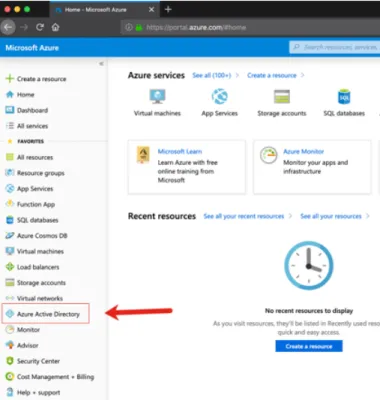Open the Azure Monitor link
The image size is (380, 400).
pos(303,151)
